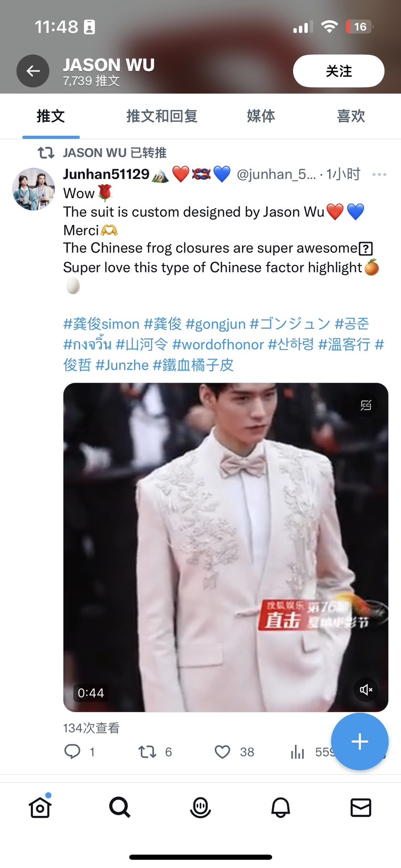Open the Search magnifier icon
401x868 pixels.
pyautogui.click(x=120, y=807)
